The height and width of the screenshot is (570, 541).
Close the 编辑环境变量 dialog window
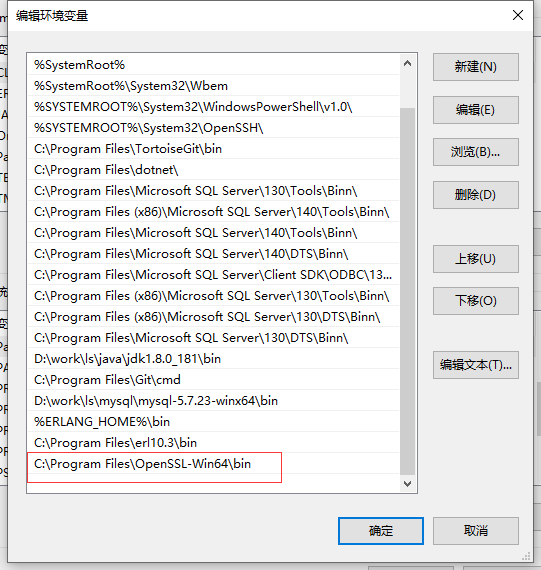518,15
